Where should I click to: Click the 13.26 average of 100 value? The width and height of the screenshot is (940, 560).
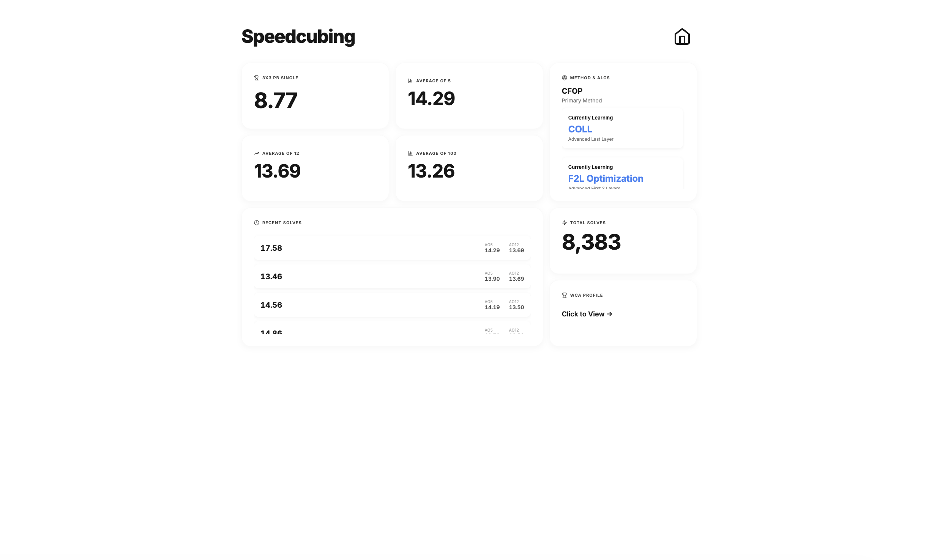click(431, 171)
